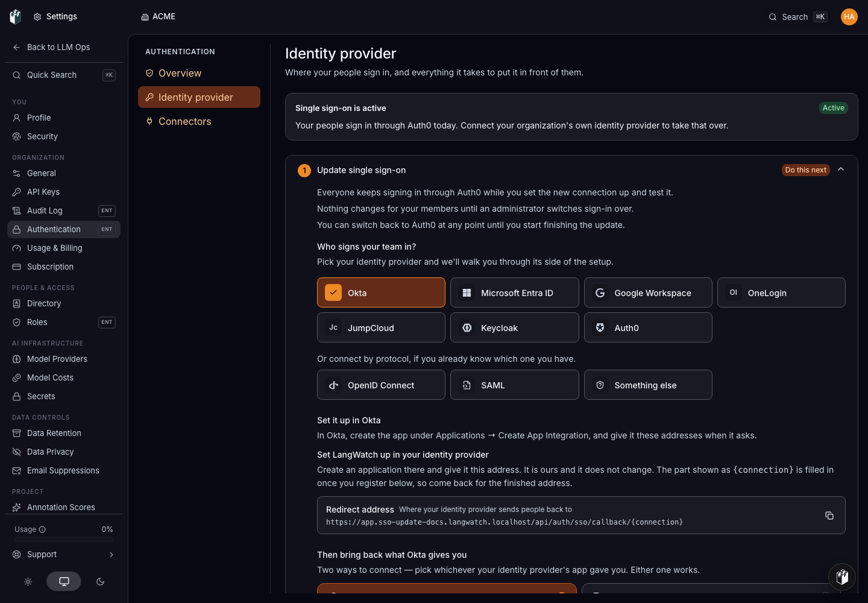This screenshot has height=603, width=868.
Task: Open the Identity provider tab
Action: click(199, 97)
